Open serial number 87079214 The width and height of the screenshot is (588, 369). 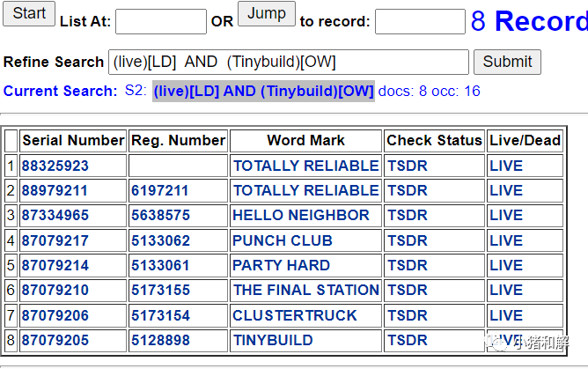coord(55,265)
